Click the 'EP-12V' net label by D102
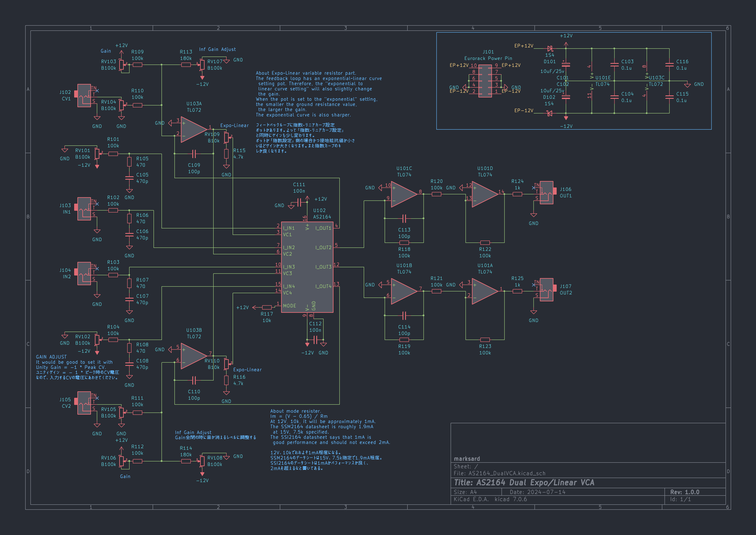 point(524,110)
